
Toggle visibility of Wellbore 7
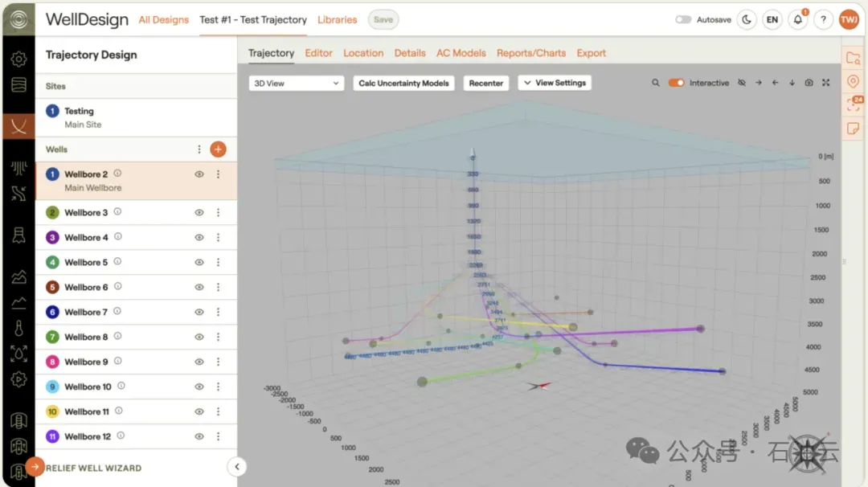(x=199, y=312)
